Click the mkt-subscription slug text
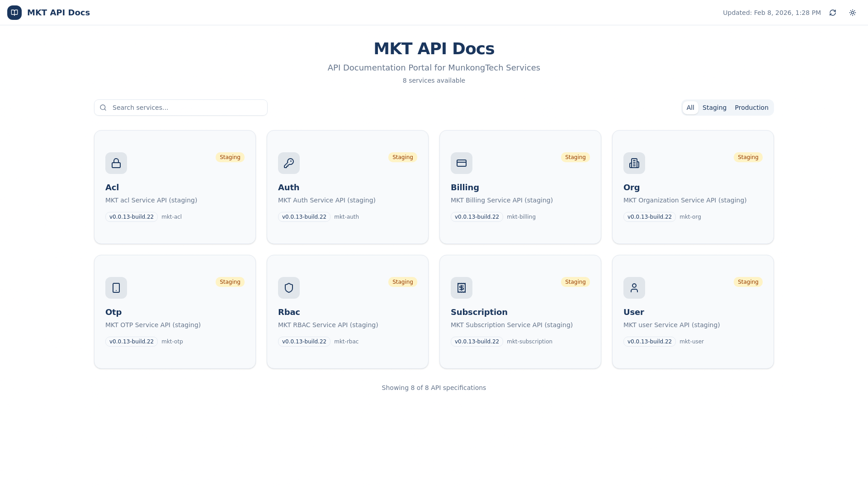This screenshot has width=868, height=488. [529, 342]
